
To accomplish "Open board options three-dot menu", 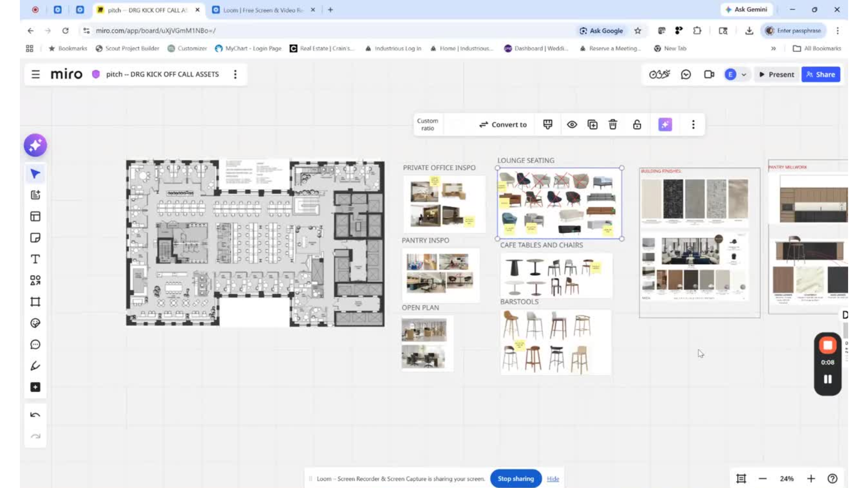I will tap(235, 74).
